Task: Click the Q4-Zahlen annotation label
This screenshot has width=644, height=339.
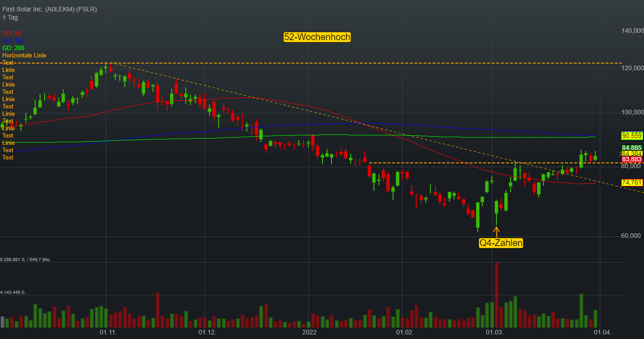Action: pos(501,243)
